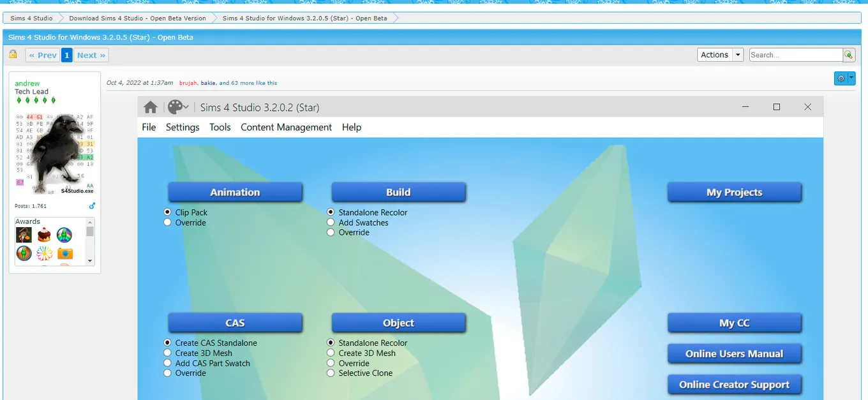This screenshot has height=400, width=868.
Task: Open My Projects
Action: coord(734,192)
